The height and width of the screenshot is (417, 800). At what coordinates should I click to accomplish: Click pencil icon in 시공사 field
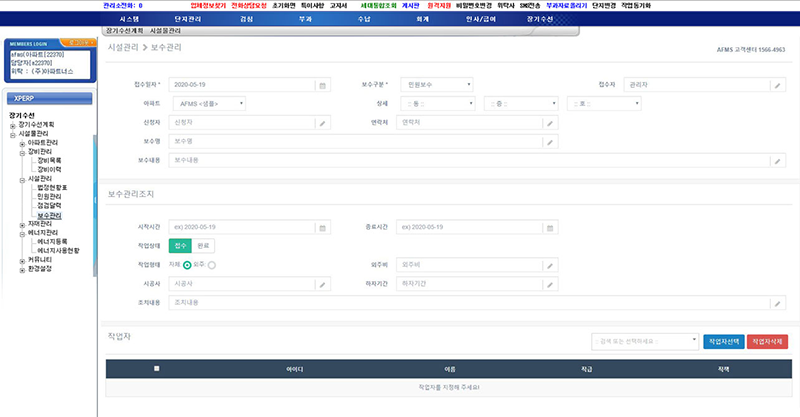pyautogui.click(x=322, y=284)
